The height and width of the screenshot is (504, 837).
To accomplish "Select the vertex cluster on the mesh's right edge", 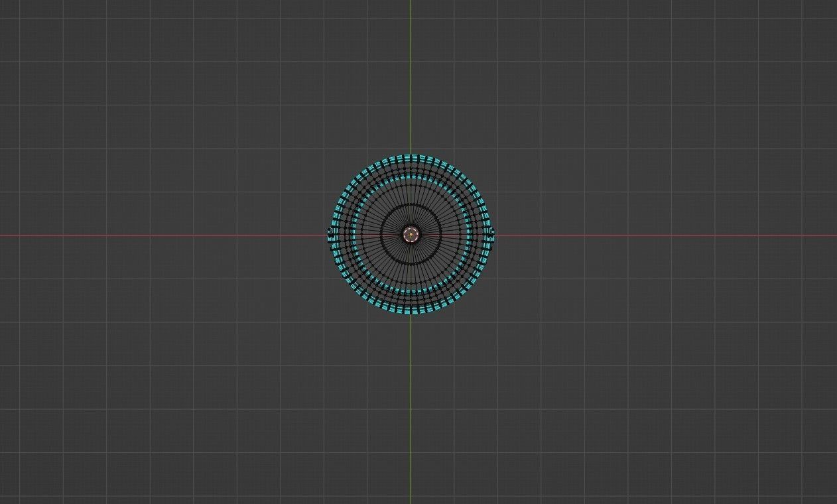I will coord(492,235).
